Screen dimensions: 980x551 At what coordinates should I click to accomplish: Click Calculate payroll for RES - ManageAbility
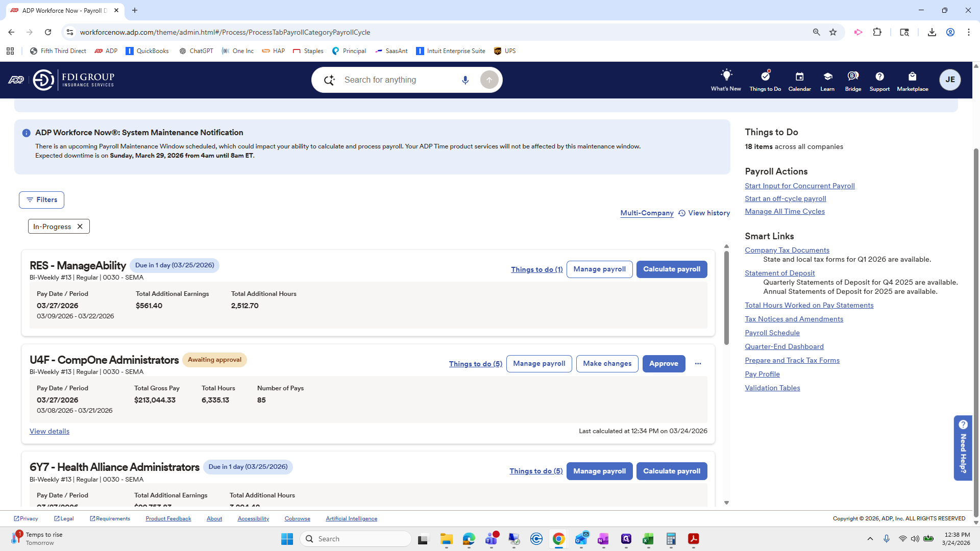coord(671,269)
